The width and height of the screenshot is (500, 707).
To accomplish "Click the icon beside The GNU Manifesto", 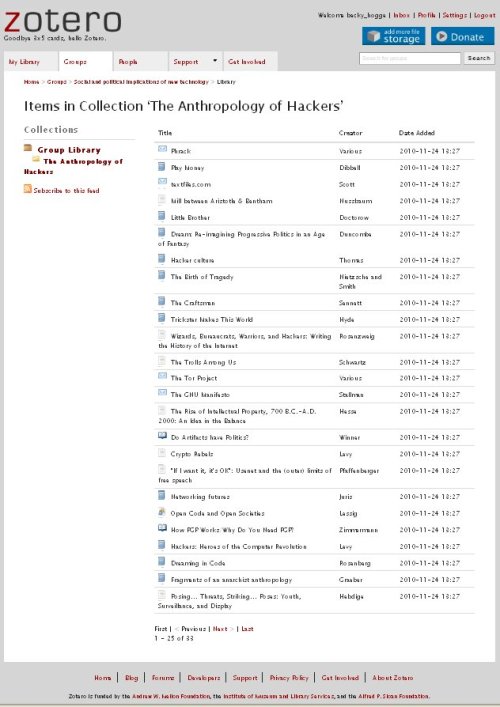I will 162,392.
